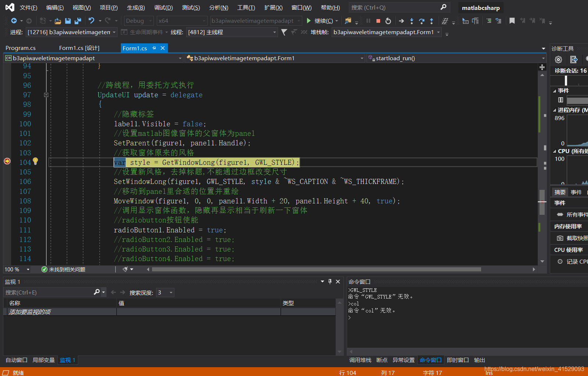The image size is (588, 376).
Task: Click the Watch 1 search magnifier icon
Action: 97,292
